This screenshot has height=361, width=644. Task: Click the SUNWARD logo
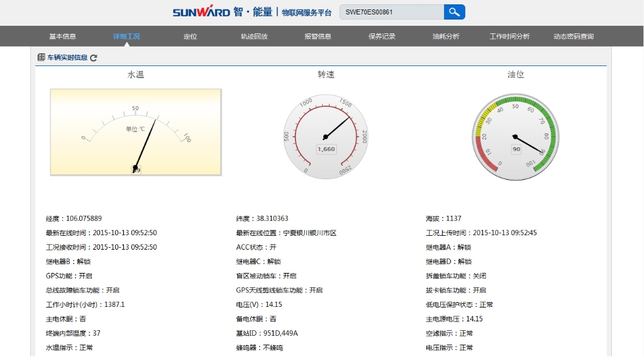(x=201, y=13)
